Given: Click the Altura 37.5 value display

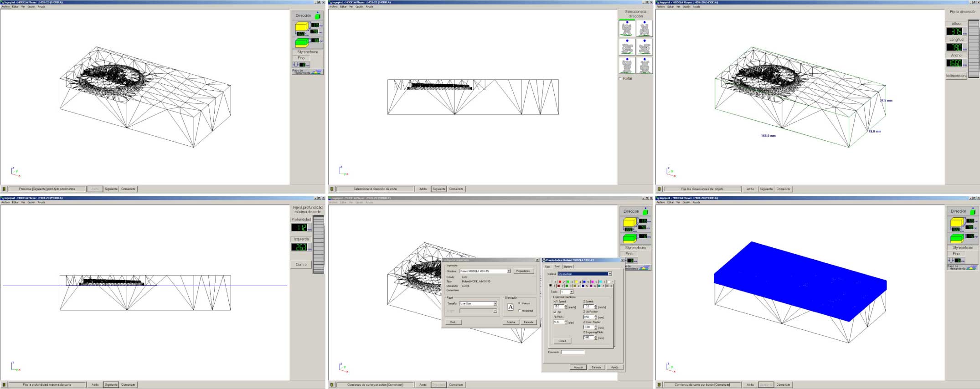Looking at the screenshot, I should pos(955,31).
